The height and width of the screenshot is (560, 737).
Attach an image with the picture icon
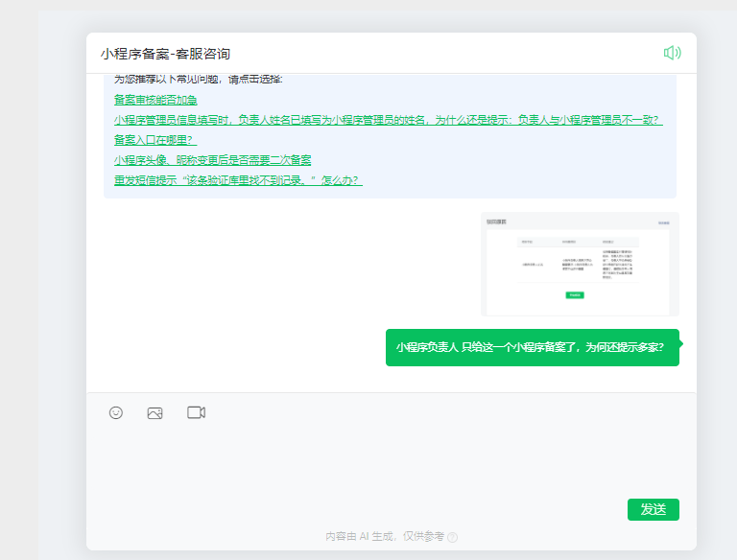(155, 413)
